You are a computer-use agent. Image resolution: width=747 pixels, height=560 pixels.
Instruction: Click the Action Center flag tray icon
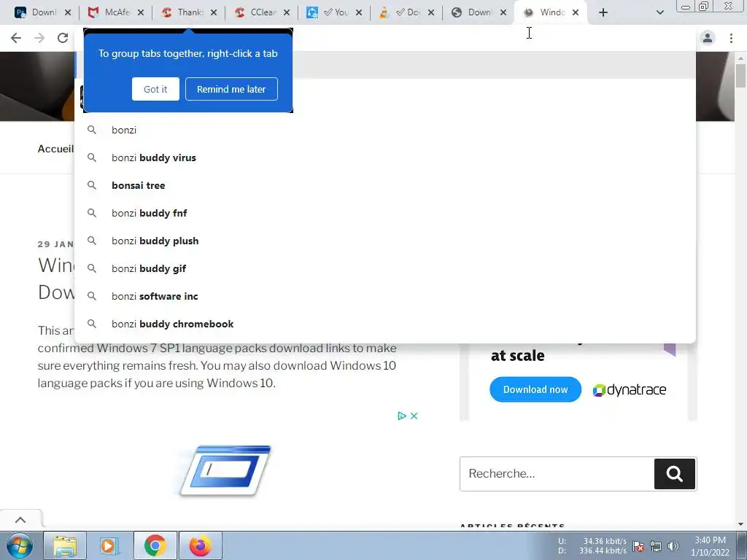tap(639, 546)
